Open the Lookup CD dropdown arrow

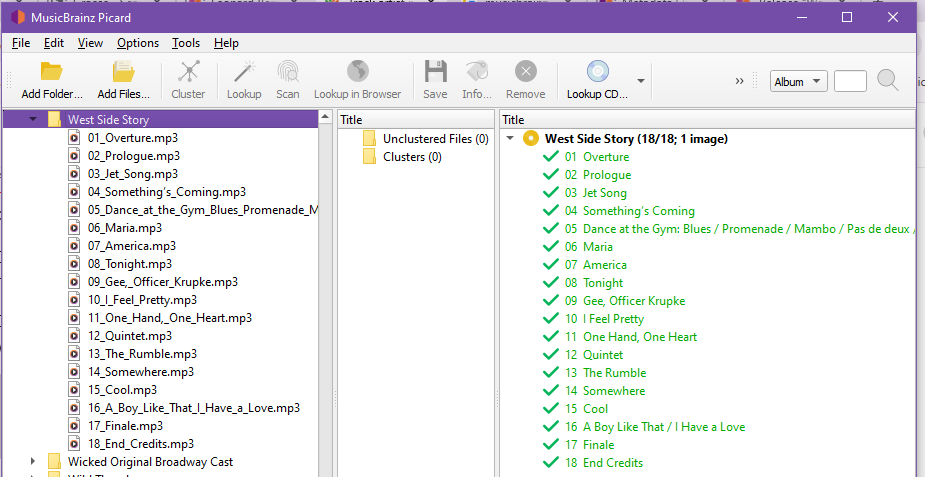coord(640,81)
